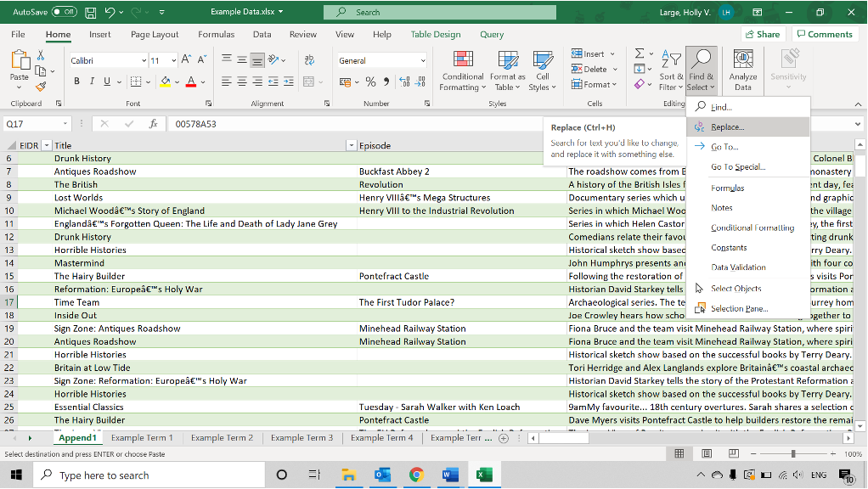Viewport: 868px width, 489px height.
Task: Switch to Page Layout view icon
Action: (x=707, y=453)
